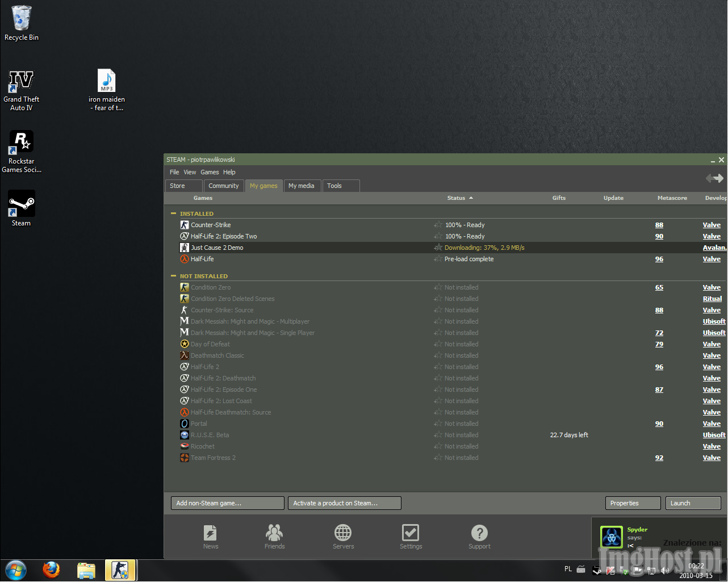
Task: Open the Support question mark icon
Action: (479, 533)
